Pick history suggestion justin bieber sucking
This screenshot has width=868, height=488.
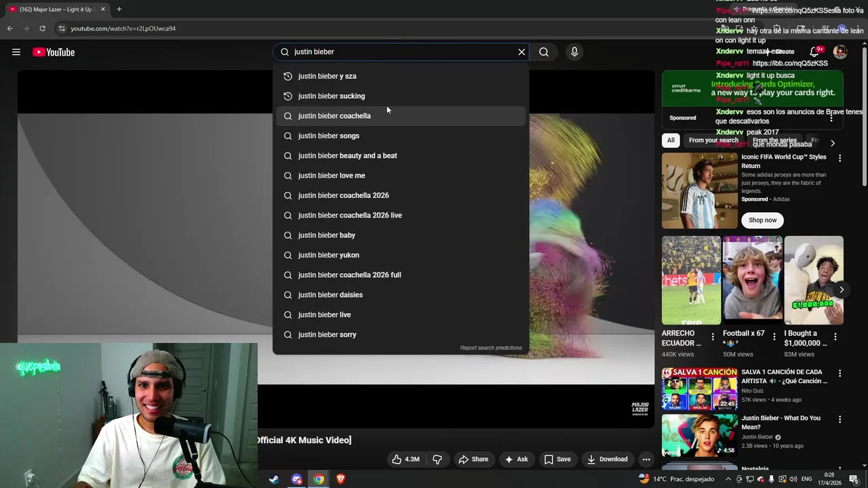tap(401, 96)
